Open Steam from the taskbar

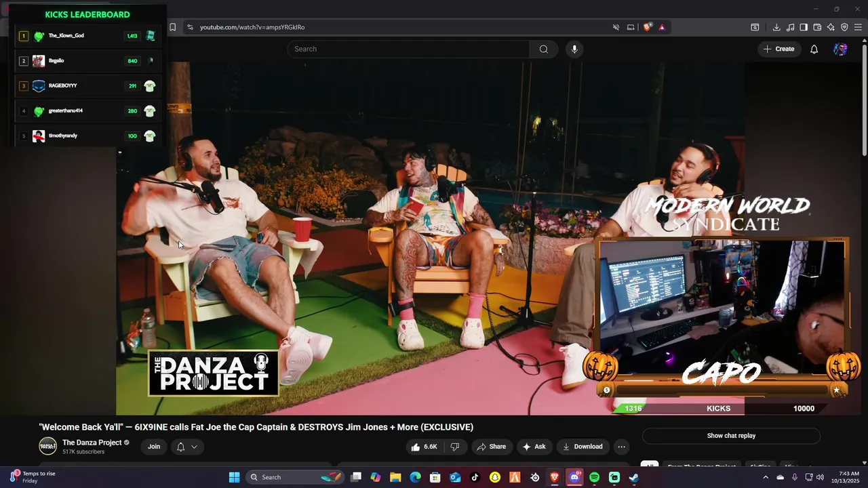[634, 477]
